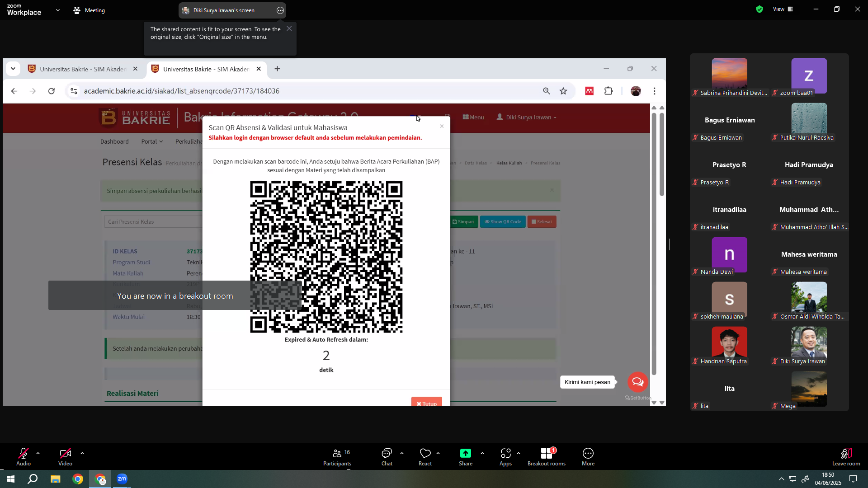Open React emoji picker

tap(425, 456)
